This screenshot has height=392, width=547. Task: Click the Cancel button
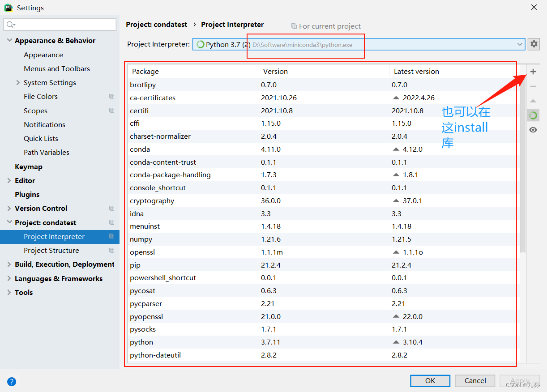click(x=475, y=380)
